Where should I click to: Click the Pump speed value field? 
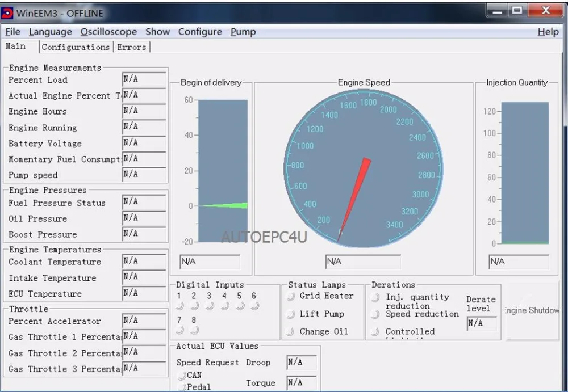[144, 174]
